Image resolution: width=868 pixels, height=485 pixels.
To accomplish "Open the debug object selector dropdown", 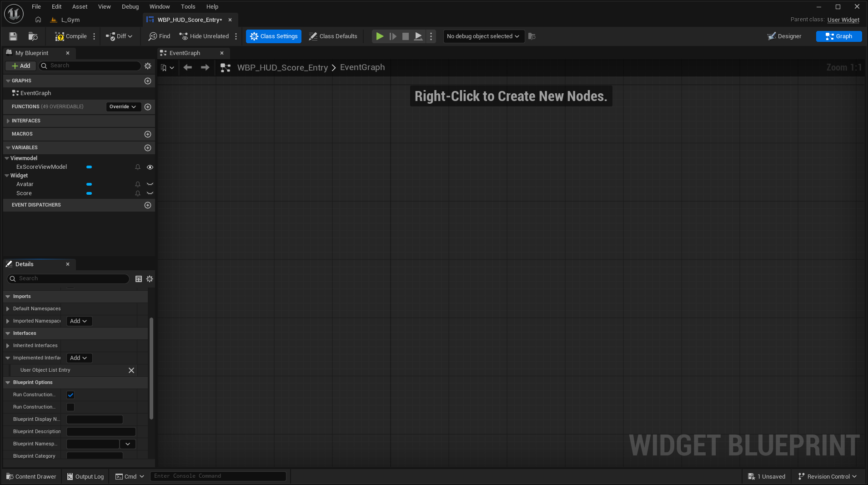I will [x=483, y=36].
